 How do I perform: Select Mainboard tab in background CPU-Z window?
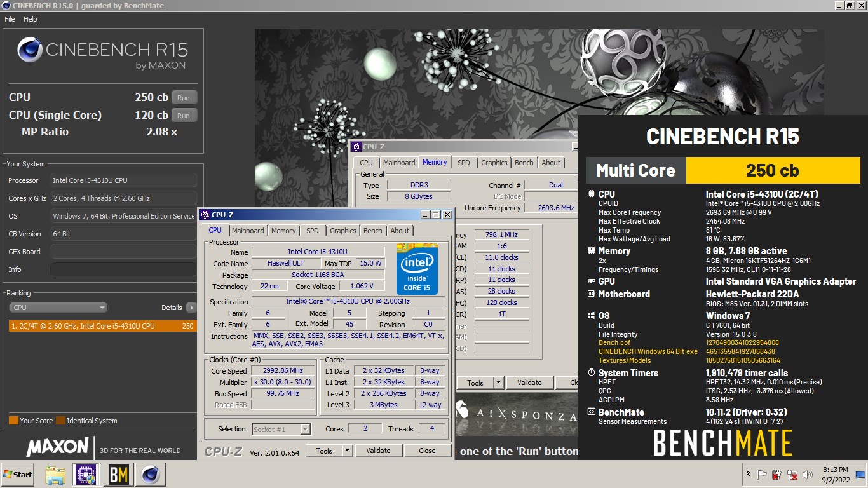pyautogui.click(x=399, y=163)
